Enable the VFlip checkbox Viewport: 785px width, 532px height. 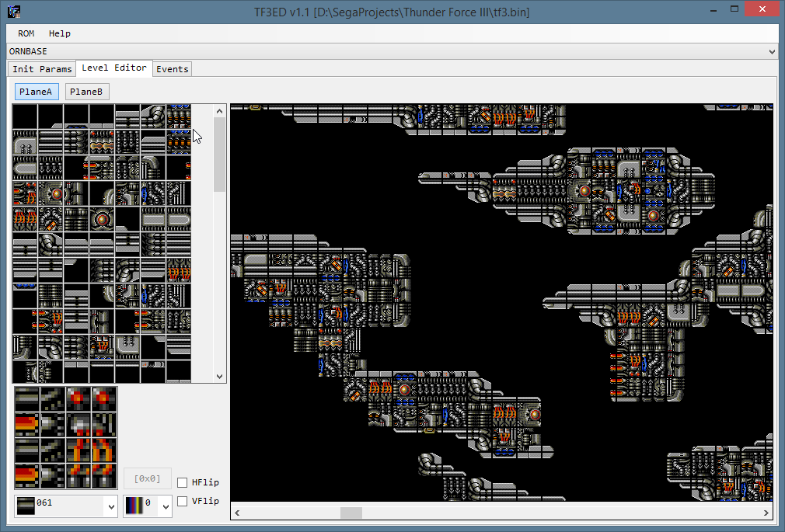tap(182, 501)
